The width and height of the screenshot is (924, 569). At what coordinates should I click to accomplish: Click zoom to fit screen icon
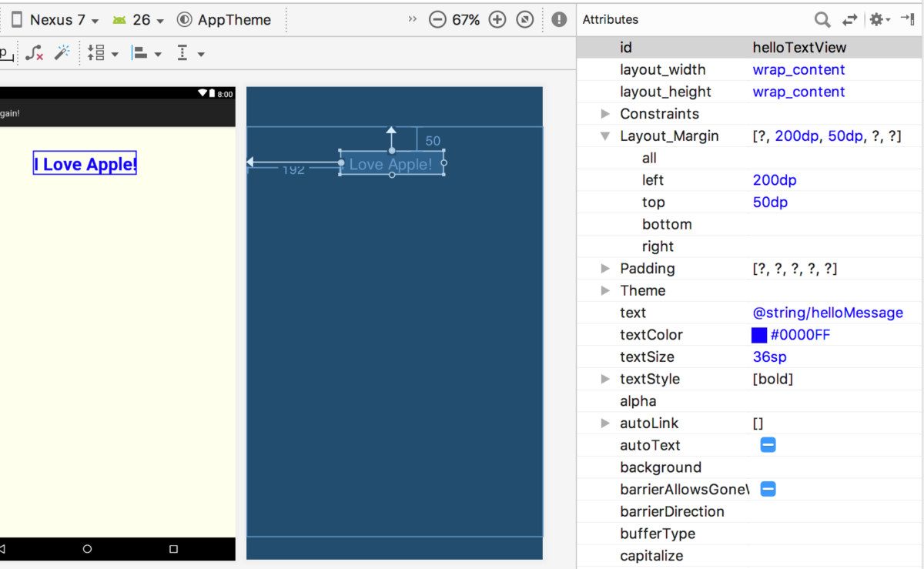pyautogui.click(x=525, y=20)
